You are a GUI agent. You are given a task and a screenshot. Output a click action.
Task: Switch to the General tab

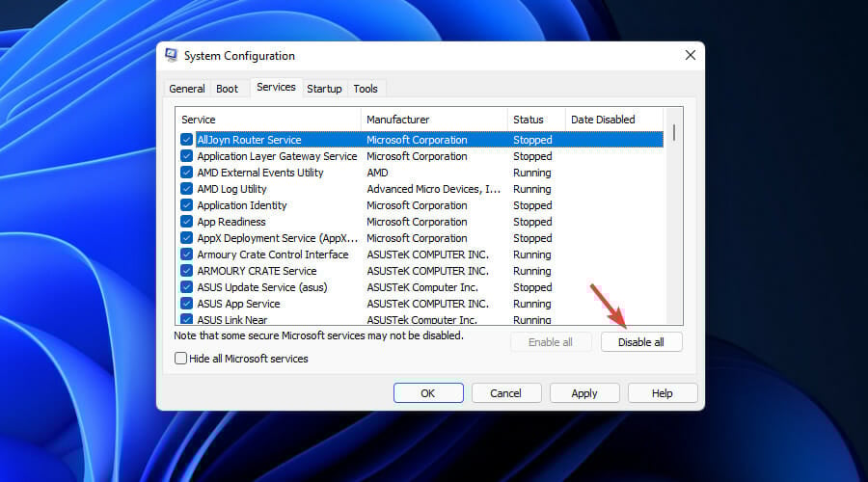pos(187,89)
